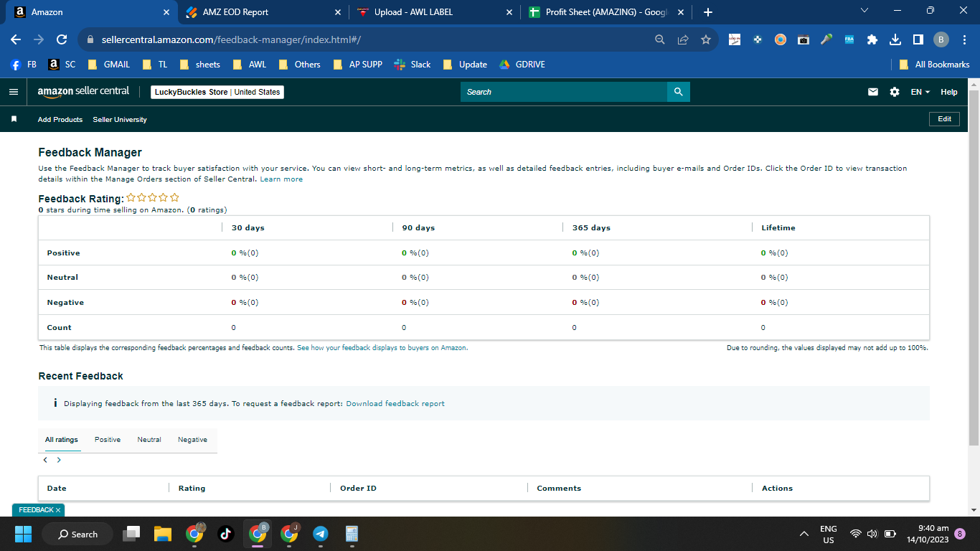Open a new Chrome tab
Viewport: 980px width, 551px height.
point(708,12)
